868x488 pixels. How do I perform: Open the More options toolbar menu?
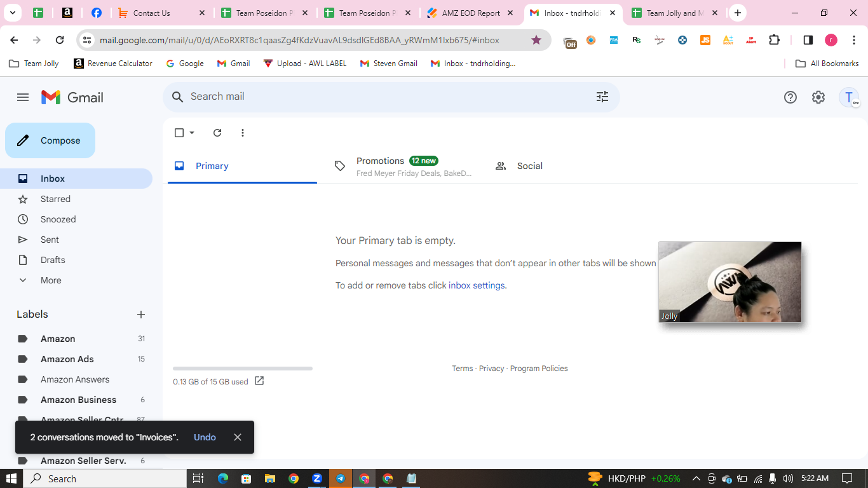[x=243, y=133]
